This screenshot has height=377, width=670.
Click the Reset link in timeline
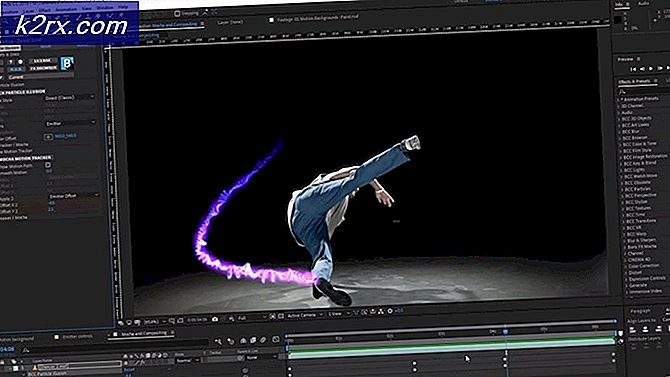point(129,369)
